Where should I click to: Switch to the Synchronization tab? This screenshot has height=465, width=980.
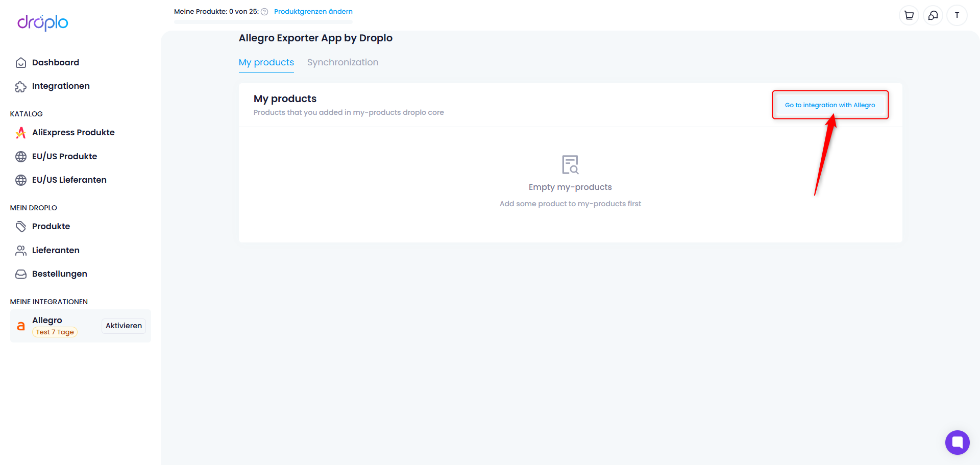tap(343, 62)
